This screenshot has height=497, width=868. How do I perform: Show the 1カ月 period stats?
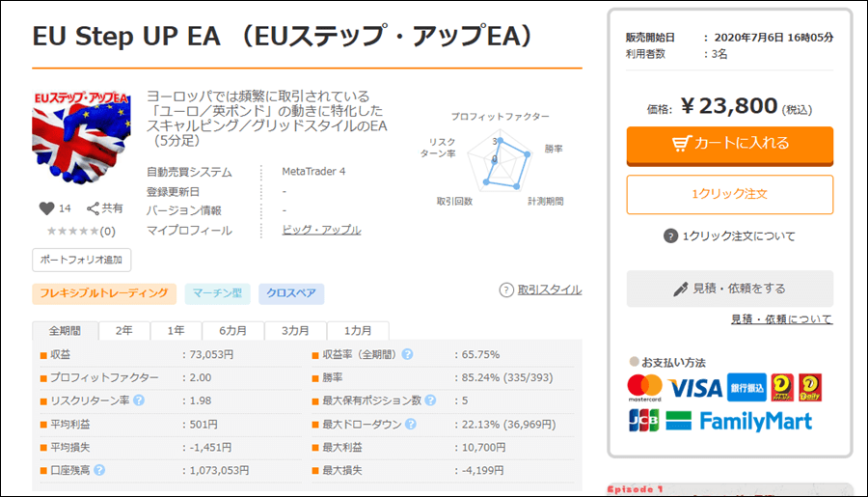(x=358, y=330)
